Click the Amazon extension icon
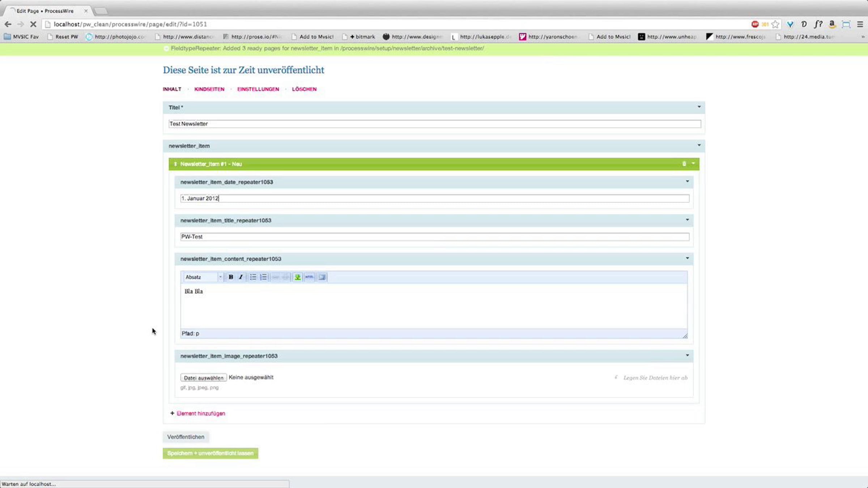Viewport: 868px width, 488px height. (832, 24)
